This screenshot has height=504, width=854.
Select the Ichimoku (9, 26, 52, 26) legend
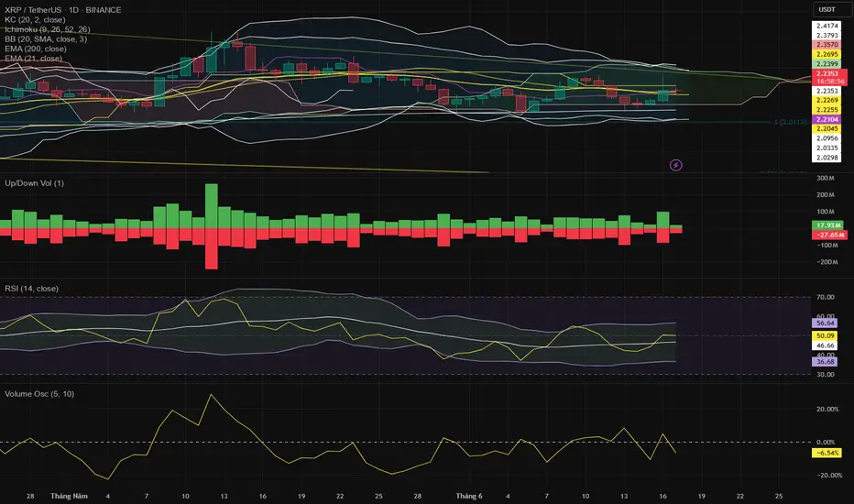pos(48,29)
